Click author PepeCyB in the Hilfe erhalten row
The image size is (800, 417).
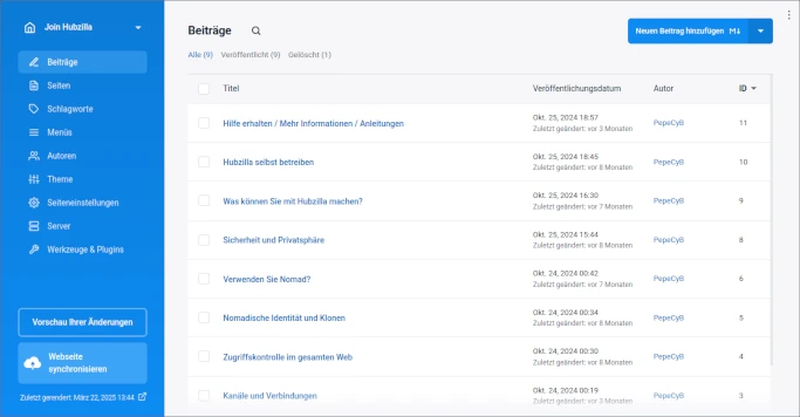(x=668, y=123)
